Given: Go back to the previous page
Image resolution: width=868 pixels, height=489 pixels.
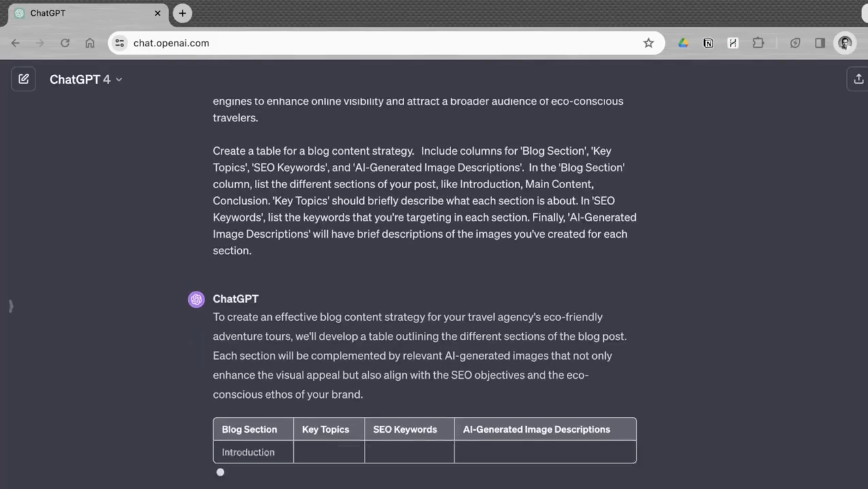Looking at the screenshot, I should [x=15, y=43].
